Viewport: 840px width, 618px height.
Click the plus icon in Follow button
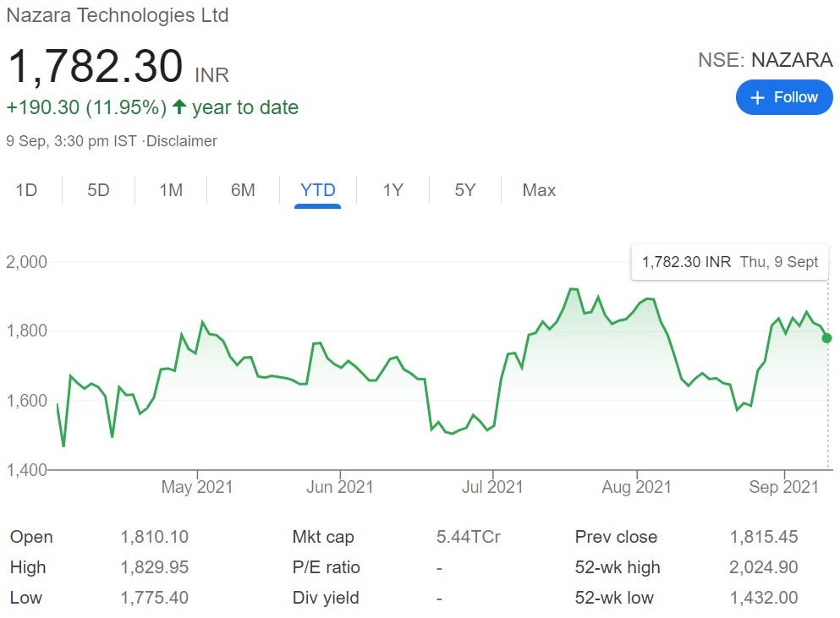757,97
